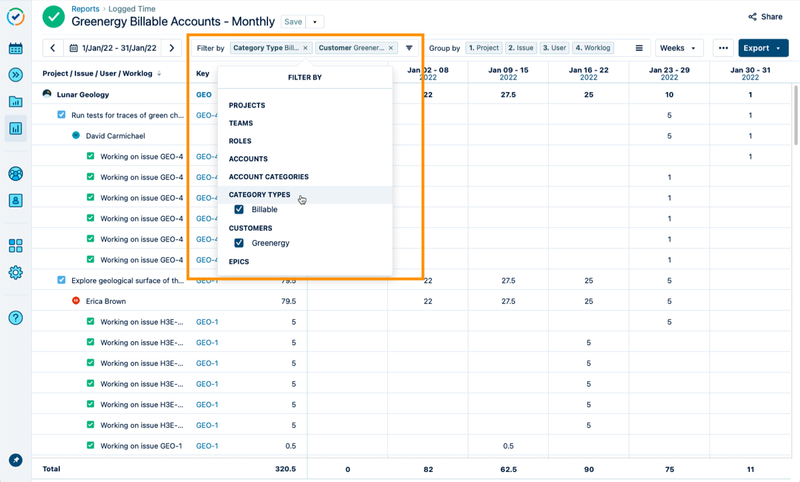Click the reports chart icon in sidebar
The height and width of the screenshot is (482, 800).
[15, 128]
